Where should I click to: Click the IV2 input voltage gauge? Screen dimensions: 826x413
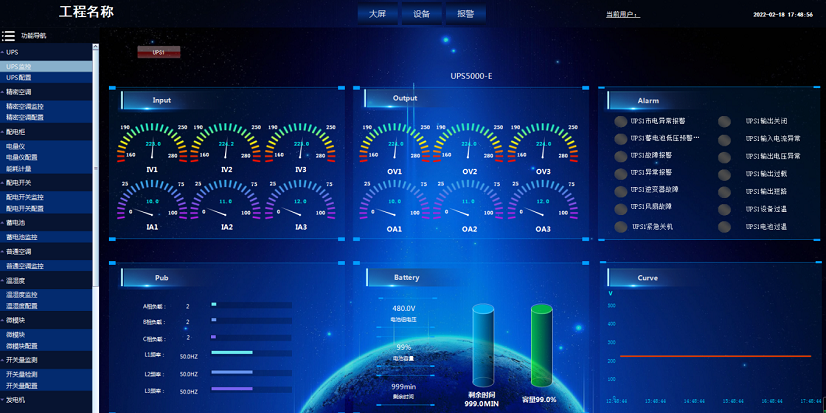[225, 142]
